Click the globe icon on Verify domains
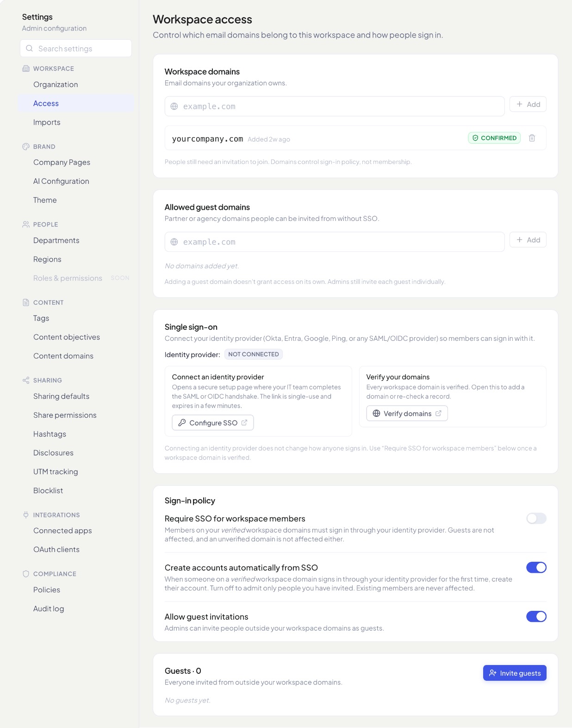The image size is (572, 728). (376, 414)
